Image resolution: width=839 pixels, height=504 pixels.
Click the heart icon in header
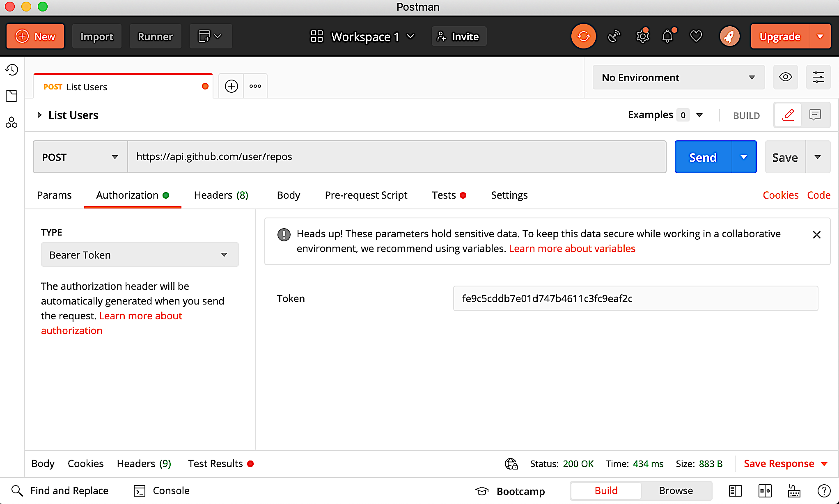coord(696,37)
